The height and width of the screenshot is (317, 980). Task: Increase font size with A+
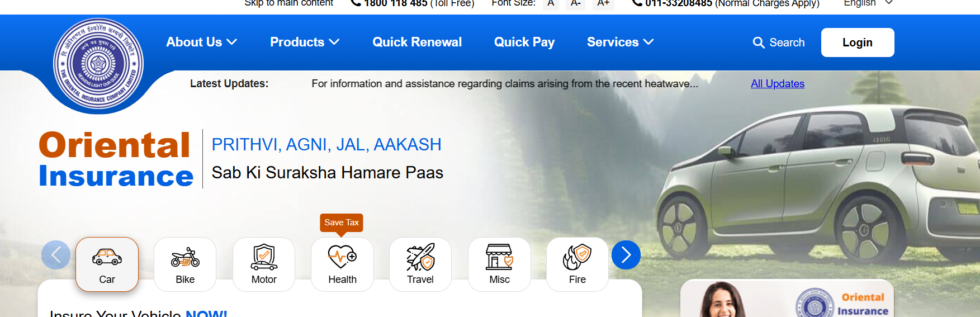point(603,3)
